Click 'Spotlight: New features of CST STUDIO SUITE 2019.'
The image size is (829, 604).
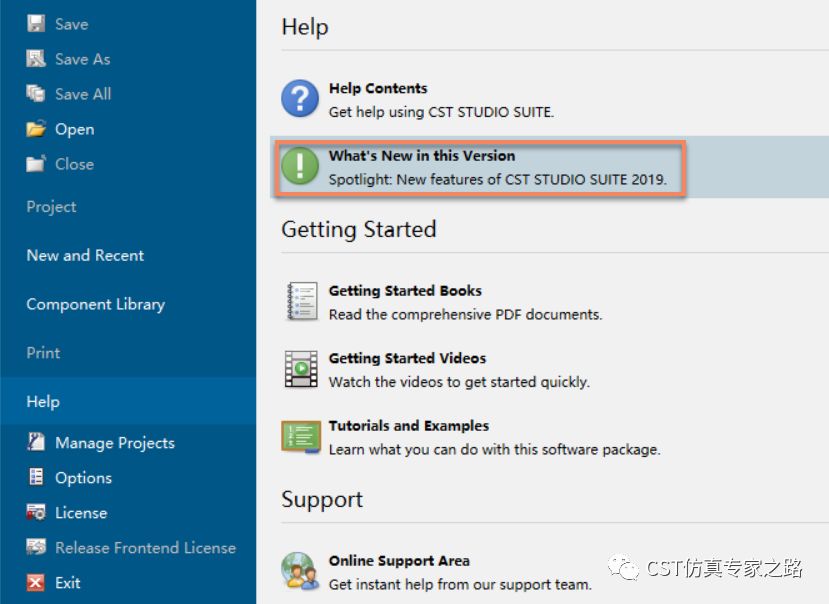[x=498, y=179]
